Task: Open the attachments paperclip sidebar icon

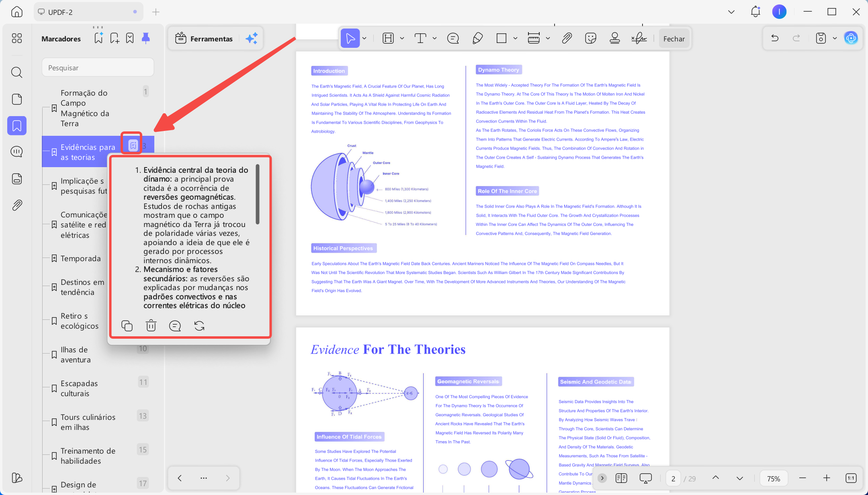Action: tap(17, 205)
